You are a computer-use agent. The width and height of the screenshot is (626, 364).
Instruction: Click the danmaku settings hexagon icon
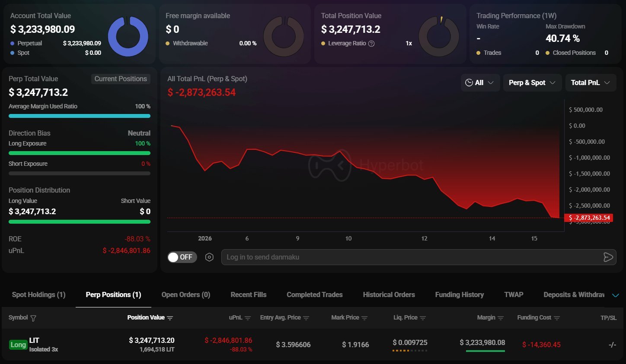click(209, 257)
